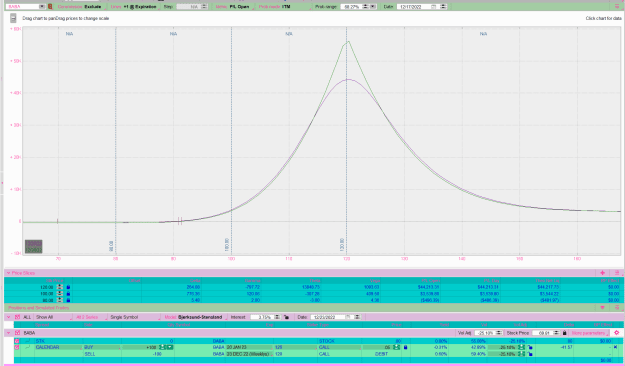Open the Prob mode ITM dropdown
625x366 pixels.
(x=284, y=7)
